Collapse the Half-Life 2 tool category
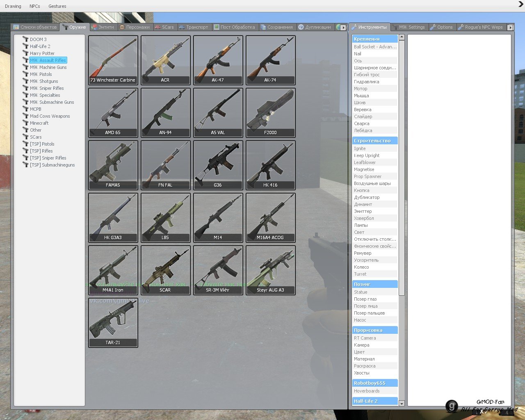This screenshot has height=420, width=525. click(x=375, y=401)
